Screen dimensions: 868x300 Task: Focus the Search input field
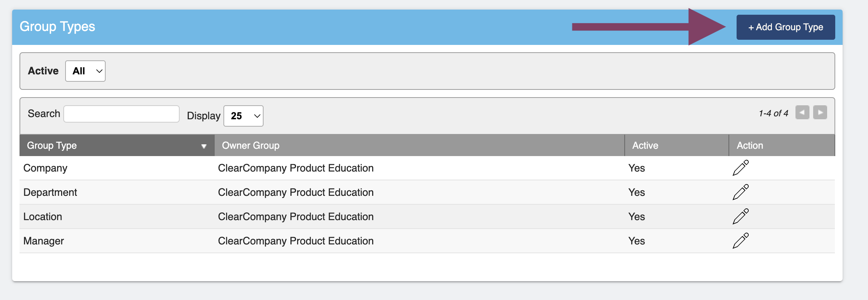pyautogui.click(x=121, y=114)
